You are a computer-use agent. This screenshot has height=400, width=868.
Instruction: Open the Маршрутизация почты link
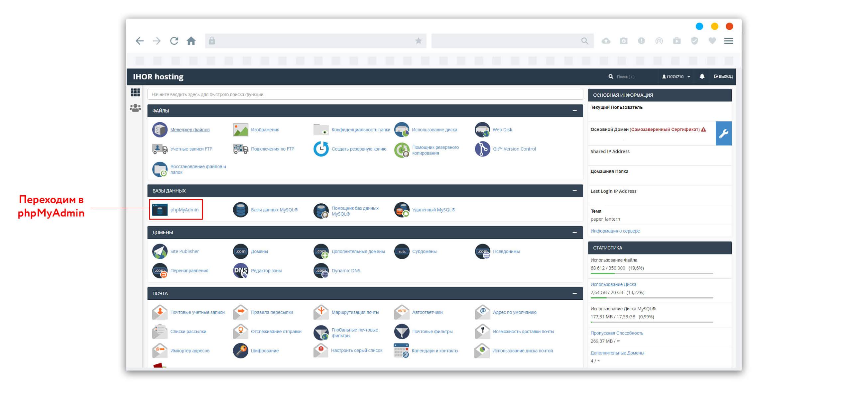coord(355,312)
